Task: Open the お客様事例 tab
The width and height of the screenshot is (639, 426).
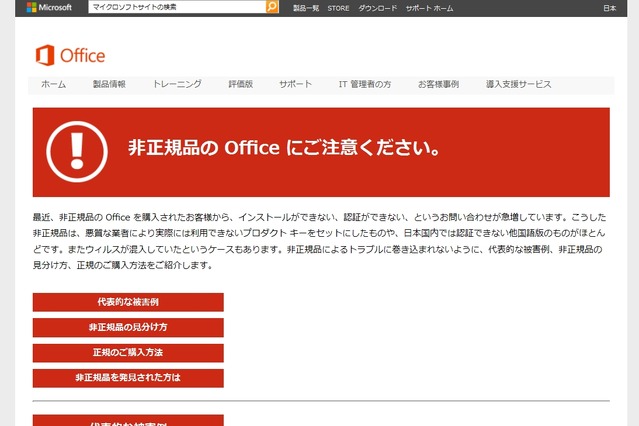Action: point(438,84)
